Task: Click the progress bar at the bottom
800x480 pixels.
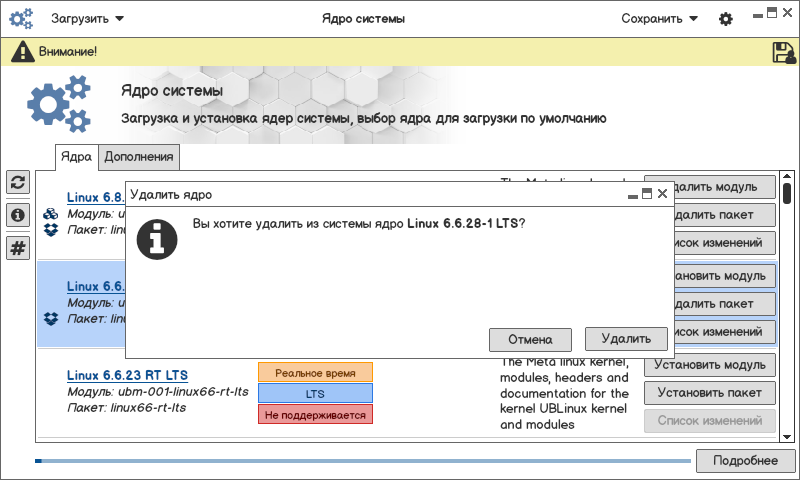Action: coord(363,461)
